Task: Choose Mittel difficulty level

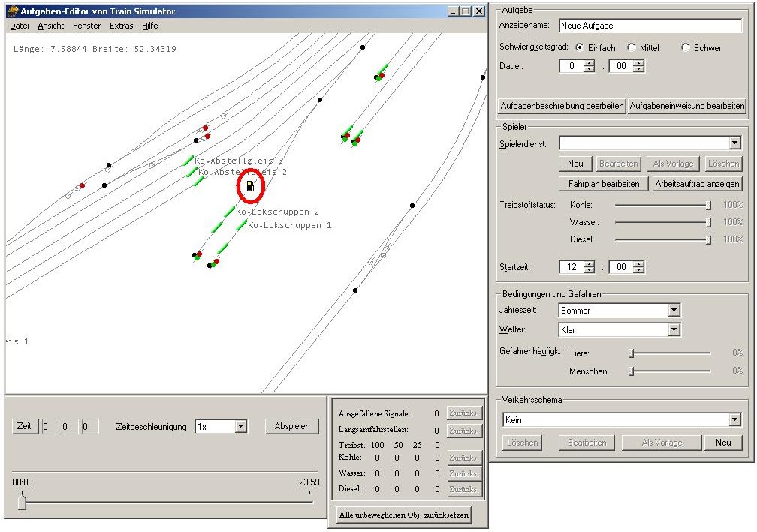Action: point(632,47)
